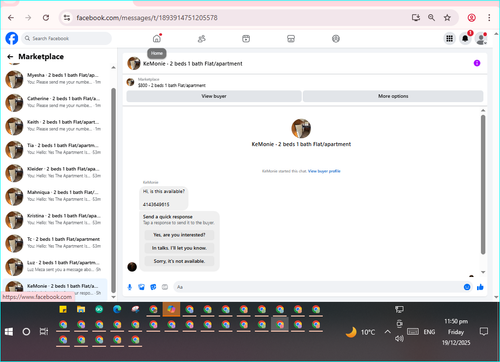Send quick reply In talks, I'll let you know
Screen dimensions: 500x362
pos(179,248)
